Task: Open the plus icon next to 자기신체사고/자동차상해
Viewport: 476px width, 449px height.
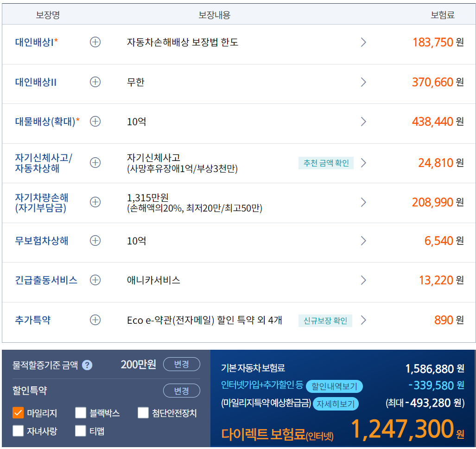Action: 95,163
